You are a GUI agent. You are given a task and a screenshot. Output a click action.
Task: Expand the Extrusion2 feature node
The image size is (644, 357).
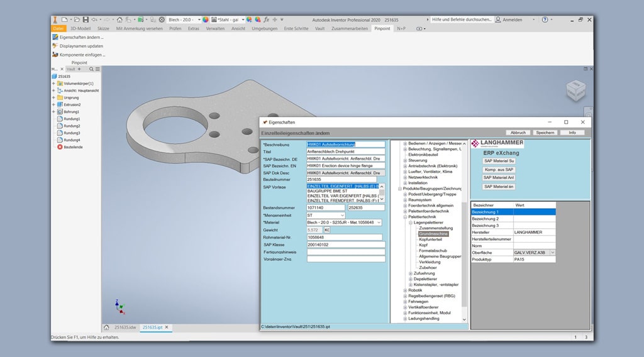point(53,104)
